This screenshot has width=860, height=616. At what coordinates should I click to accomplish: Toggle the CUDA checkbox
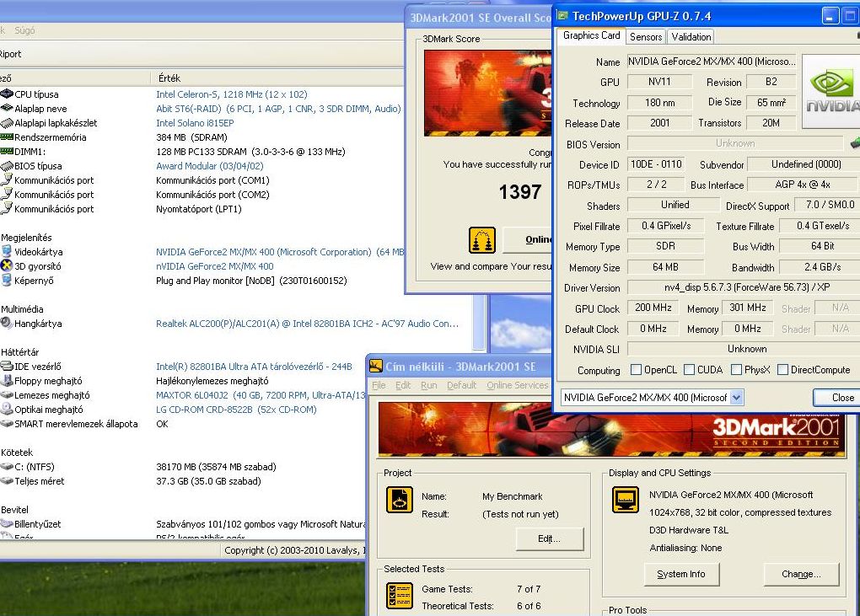coord(690,370)
